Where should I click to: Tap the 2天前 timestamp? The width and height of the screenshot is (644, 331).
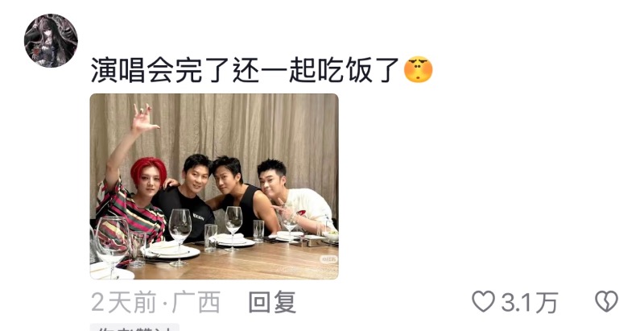[x=124, y=302]
